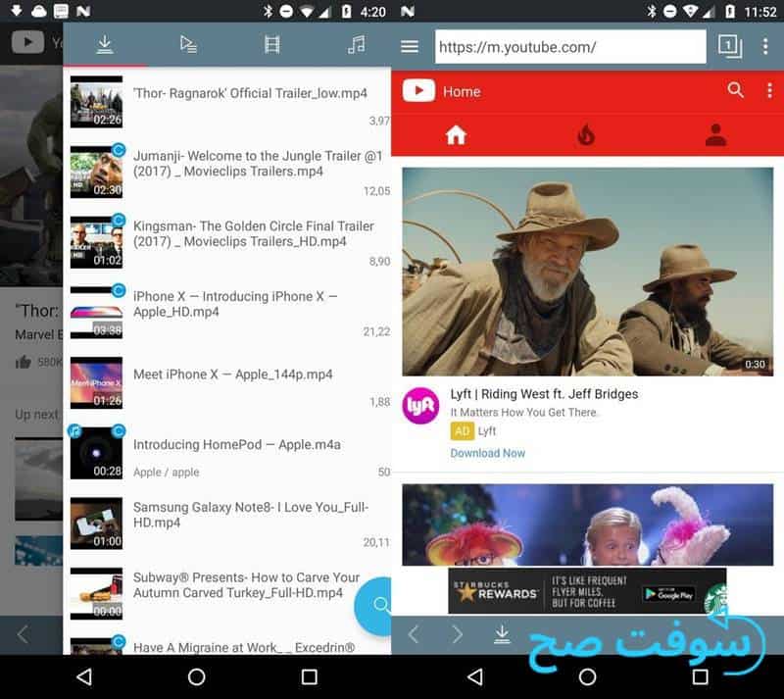Click the Thor Ragnarok video thumbnail in the list

(x=96, y=102)
